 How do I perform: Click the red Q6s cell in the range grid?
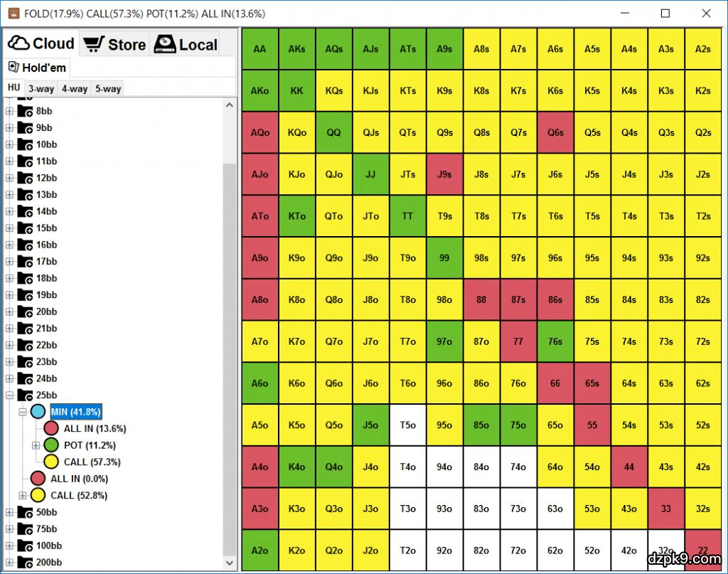click(555, 132)
